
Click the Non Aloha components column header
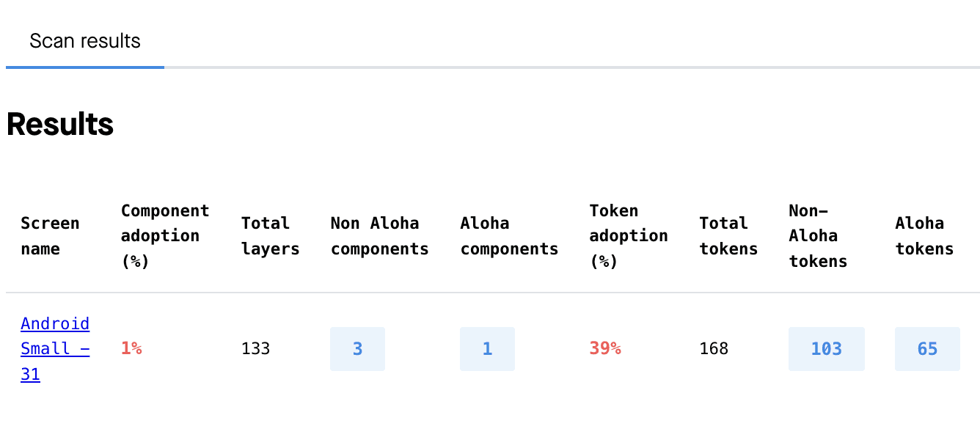379,236
